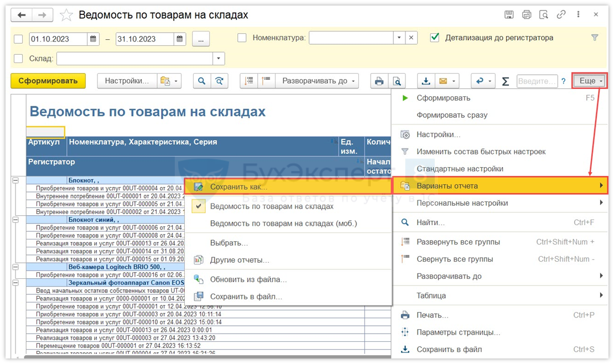Toggle the period date range checkbox
This screenshot has height=364, width=614.
pyautogui.click(x=18, y=39)
